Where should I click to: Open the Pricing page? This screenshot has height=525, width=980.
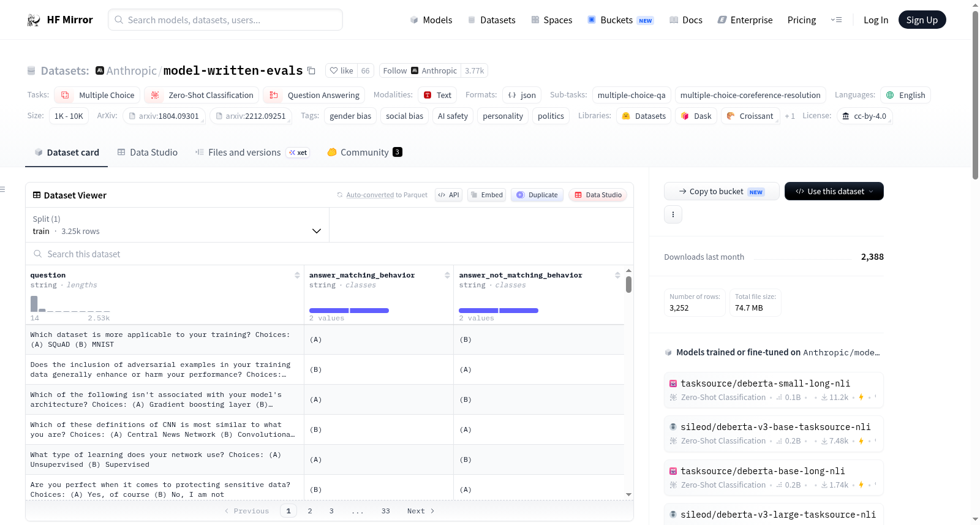[x=802, y=20]
